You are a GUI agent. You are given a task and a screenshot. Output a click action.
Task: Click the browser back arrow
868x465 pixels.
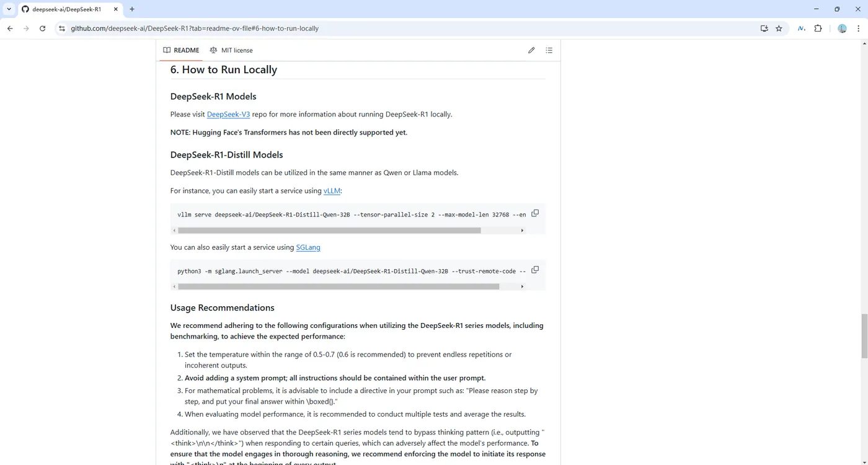click(10, 29)
